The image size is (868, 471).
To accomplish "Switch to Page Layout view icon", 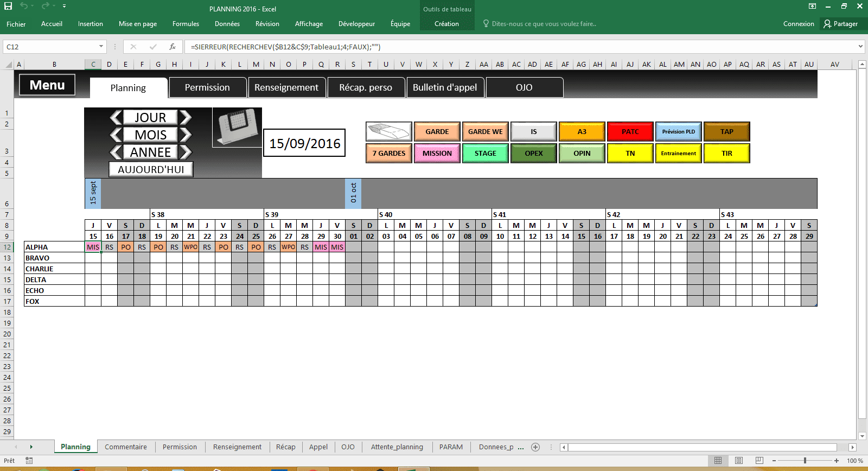I will (738, 461).
